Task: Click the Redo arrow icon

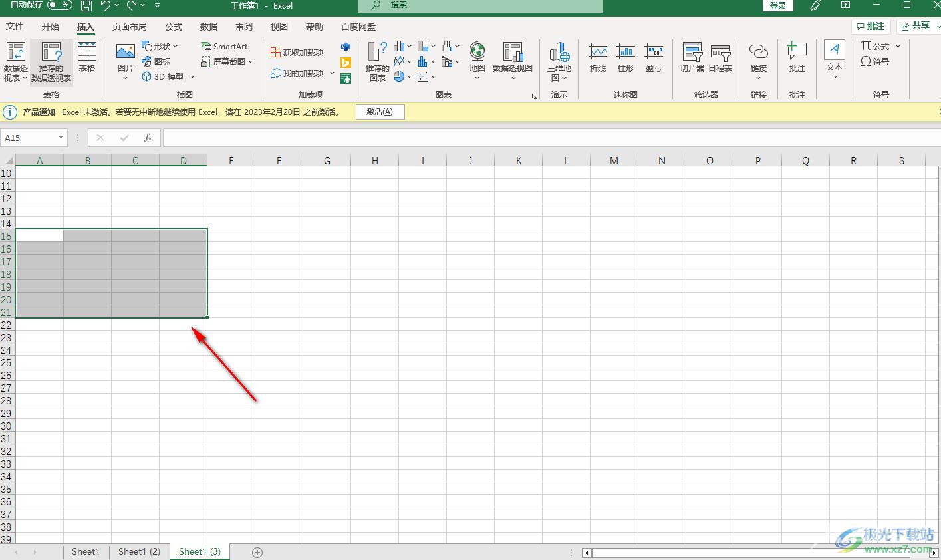Action: pos(132,5)
